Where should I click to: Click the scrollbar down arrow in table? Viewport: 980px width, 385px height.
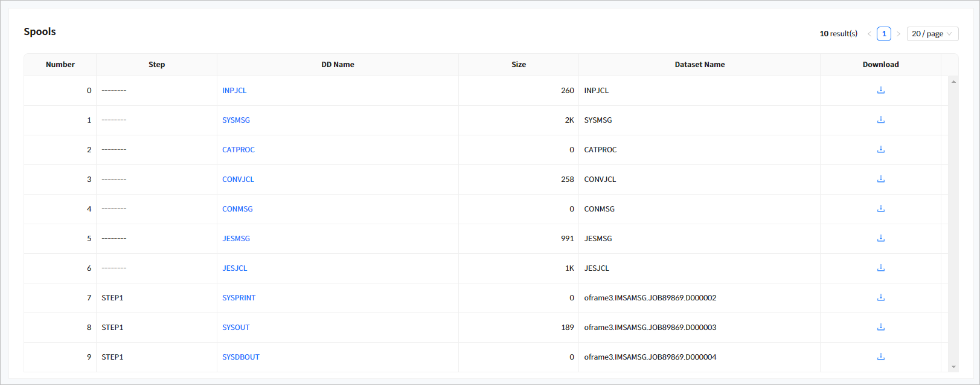[x=953, y=367]
